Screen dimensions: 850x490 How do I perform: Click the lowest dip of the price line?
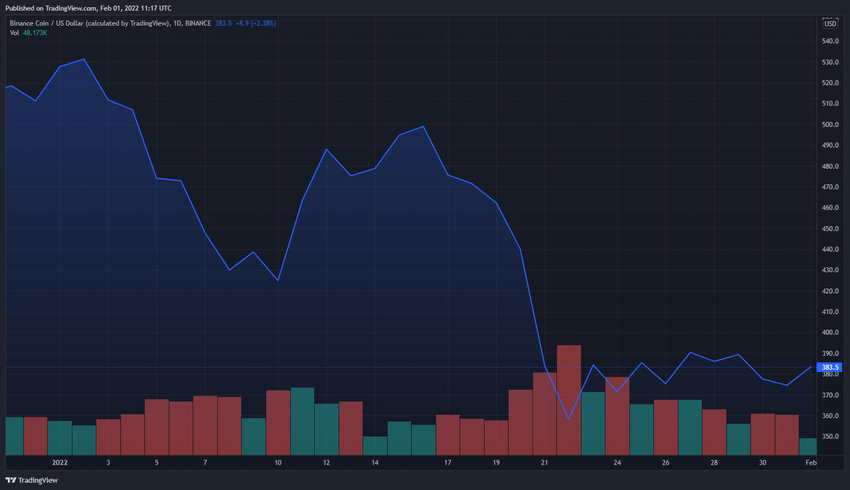[x=569, y=419]
